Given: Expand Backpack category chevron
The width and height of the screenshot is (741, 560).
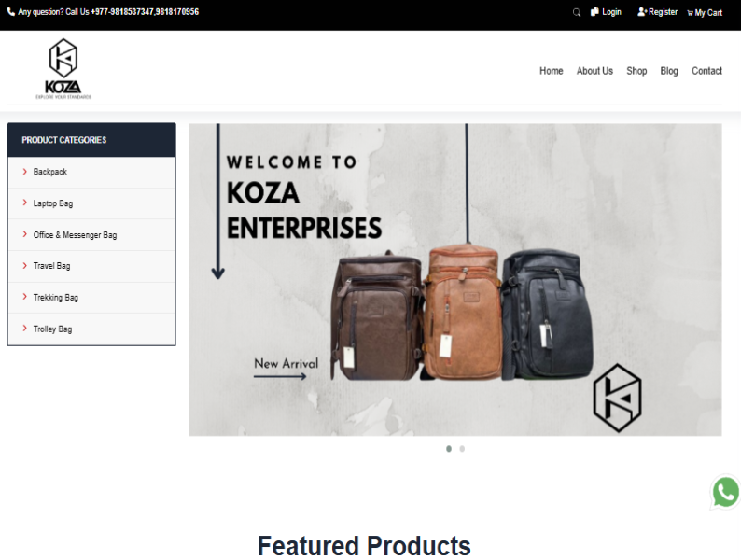Looking at the screenshot, I should tap(25, 172).
